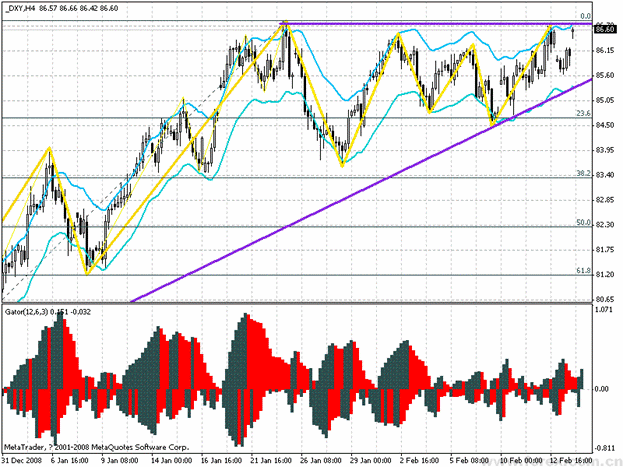Screen dimensions: 623x467
Task: Click the Fibonacci 23.6 level label
Action: [583, 113]
